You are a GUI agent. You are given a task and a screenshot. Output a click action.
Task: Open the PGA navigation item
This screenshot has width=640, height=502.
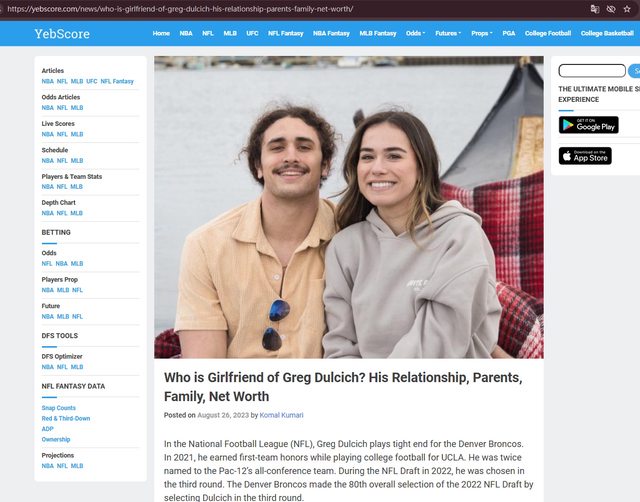pos(509,33)
